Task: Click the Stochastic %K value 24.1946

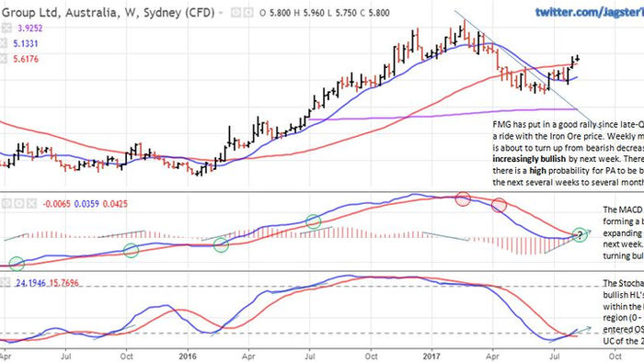Action: click(30, 283)
